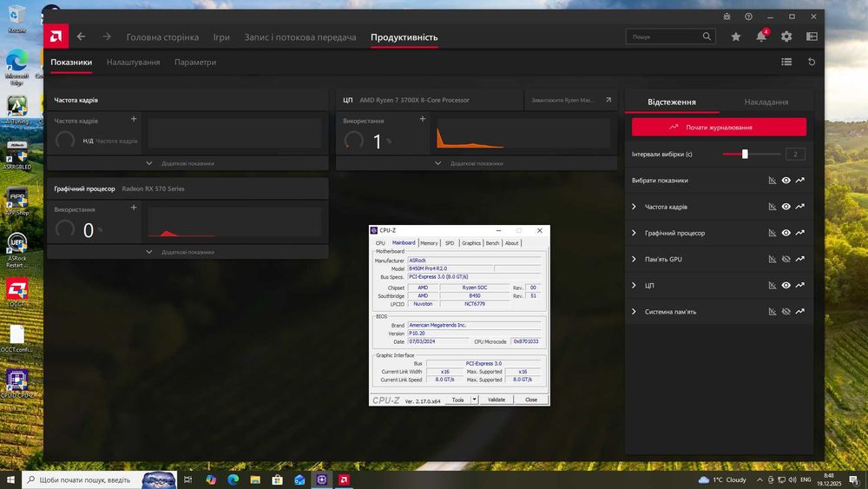Image resolution: width=868 pixels, height=489 pixels.
Task: Add metric plus in GPU Використання card
Action: [134, 208]
